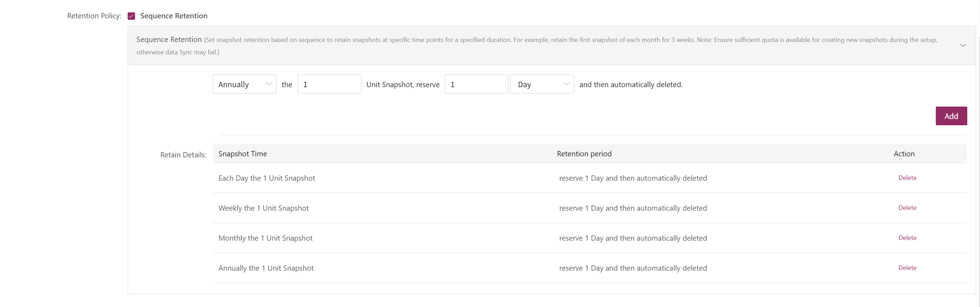This screenshot has width=980, height=307.
Task: Select the Weekly the 1 Unit Snapshot row
Action: pos(590,208)
